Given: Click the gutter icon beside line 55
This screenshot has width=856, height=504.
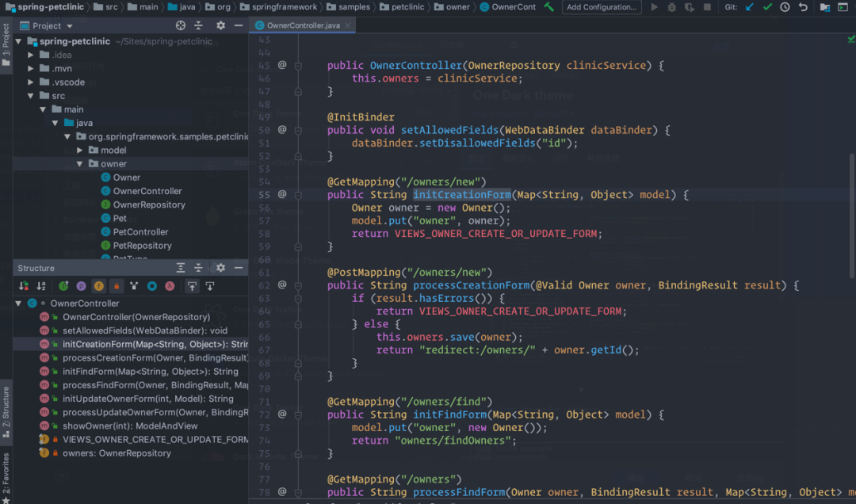Looking at the screenshot, I should coord(282,194).
